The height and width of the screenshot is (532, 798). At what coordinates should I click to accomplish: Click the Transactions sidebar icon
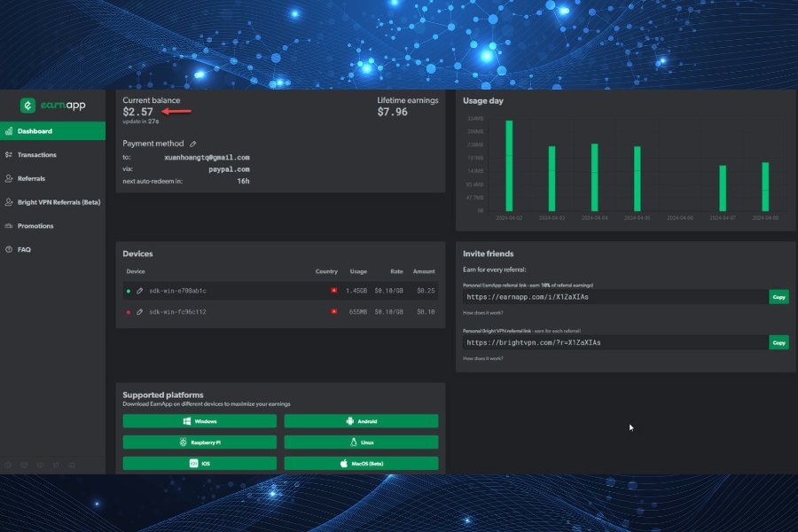point(9,155)
